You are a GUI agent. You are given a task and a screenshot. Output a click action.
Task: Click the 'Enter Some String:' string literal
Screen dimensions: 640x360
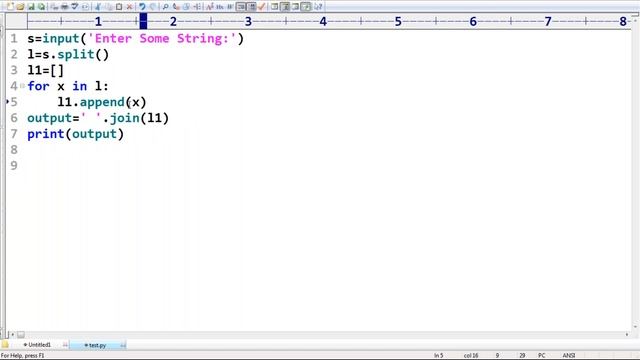tap(162, 38)
